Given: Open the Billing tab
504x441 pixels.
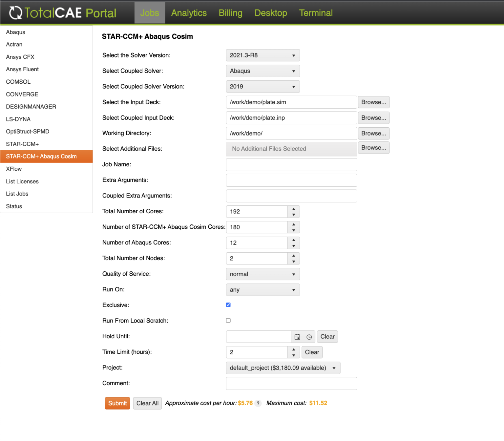Looking at the screenshot, I should pos(230,13).
